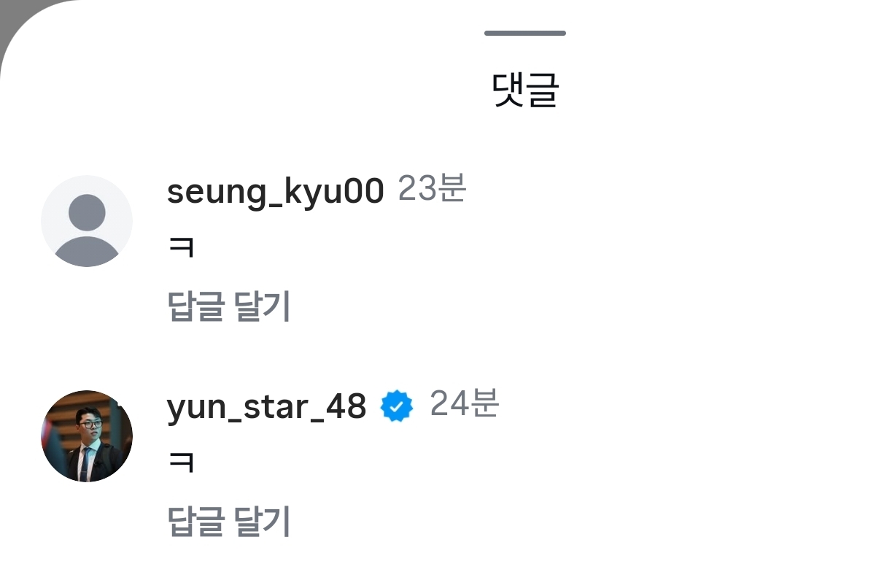Viewport: 876px width, 588px height.
Task: Click the 답글 달기 link under seung_kyu00
Action: 230,306
